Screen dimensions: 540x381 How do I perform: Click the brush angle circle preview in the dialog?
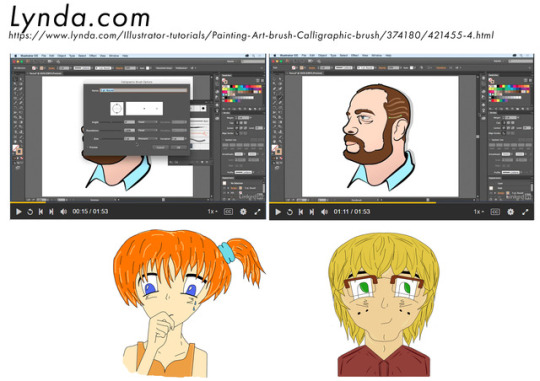117,109
